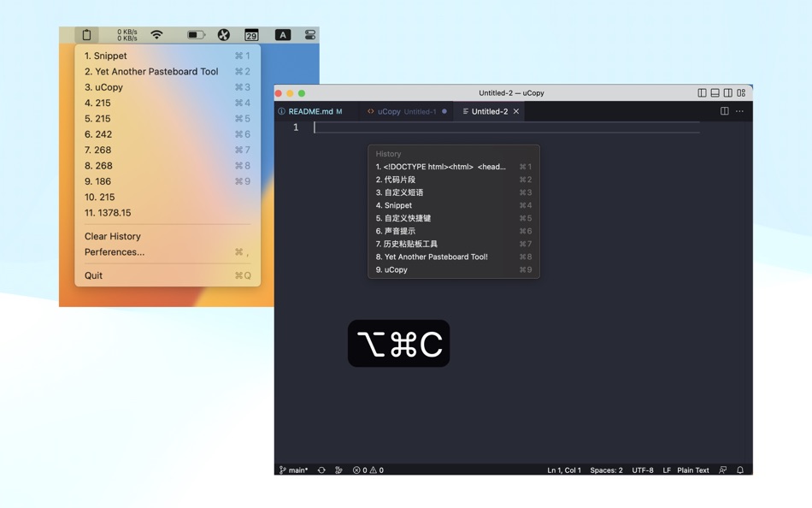
Task: Click 'Ln 1, Col 1' in status bar
Action: [564, 470]
